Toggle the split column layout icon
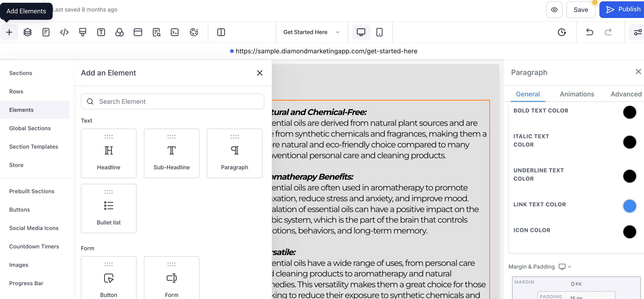This screenshot has height=299, width=644. coord(221,32)
